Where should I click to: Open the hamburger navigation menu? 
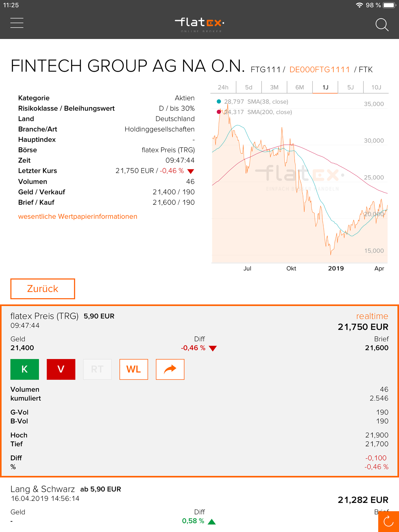click(x=17, y=23)
